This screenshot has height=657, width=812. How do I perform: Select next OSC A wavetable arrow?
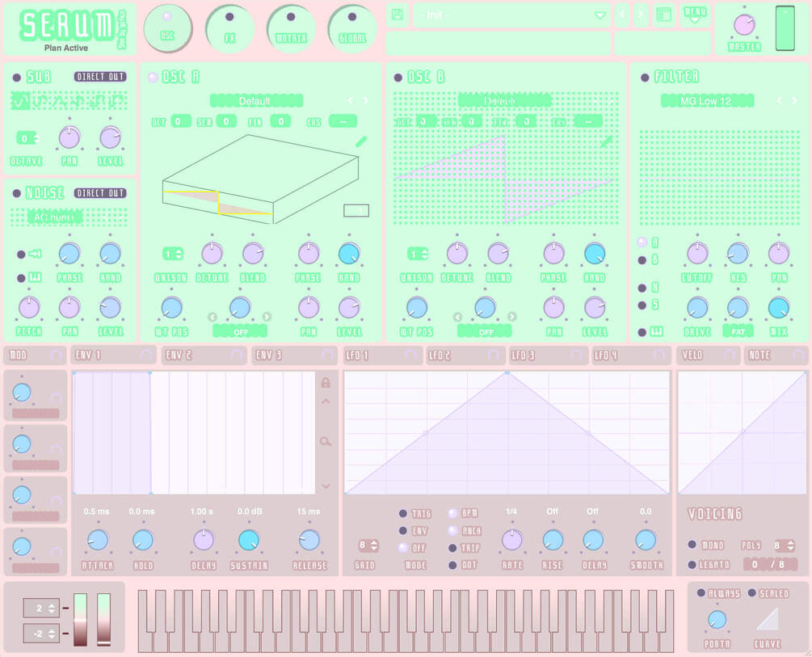[366, 100]
